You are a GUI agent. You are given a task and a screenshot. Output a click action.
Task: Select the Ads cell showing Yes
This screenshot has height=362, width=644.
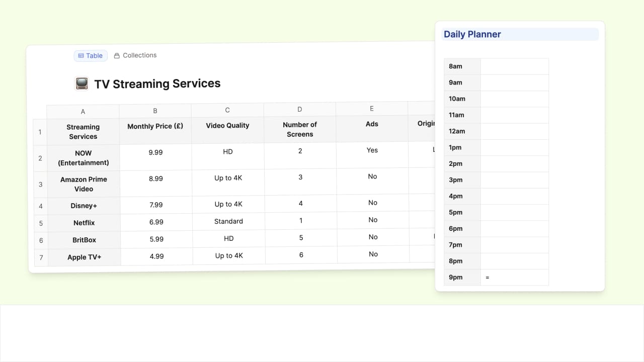tap(372, 150)
